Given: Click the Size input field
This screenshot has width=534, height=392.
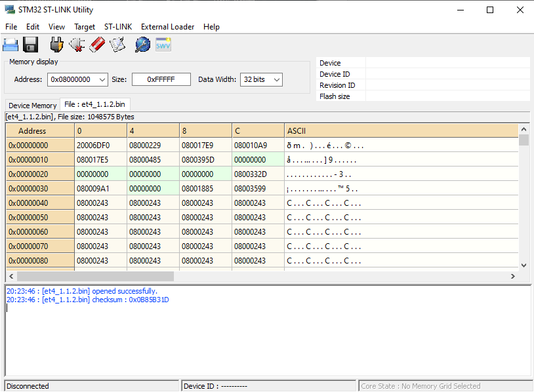Looking at the screenshot, I should (x=161, y=79).
